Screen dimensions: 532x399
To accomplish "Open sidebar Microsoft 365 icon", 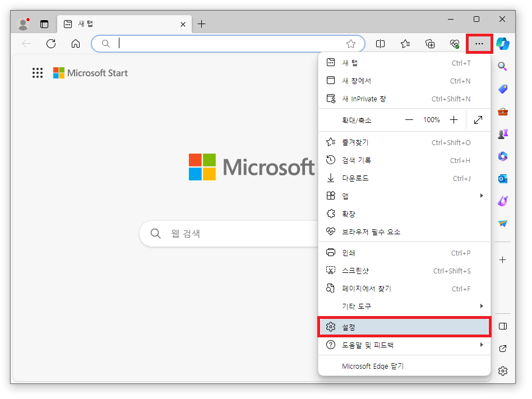I will tap(502, 156).
